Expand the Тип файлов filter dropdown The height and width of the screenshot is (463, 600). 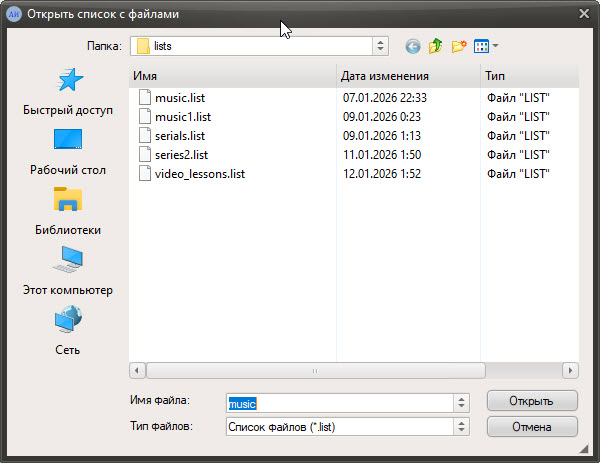[461, 427]
